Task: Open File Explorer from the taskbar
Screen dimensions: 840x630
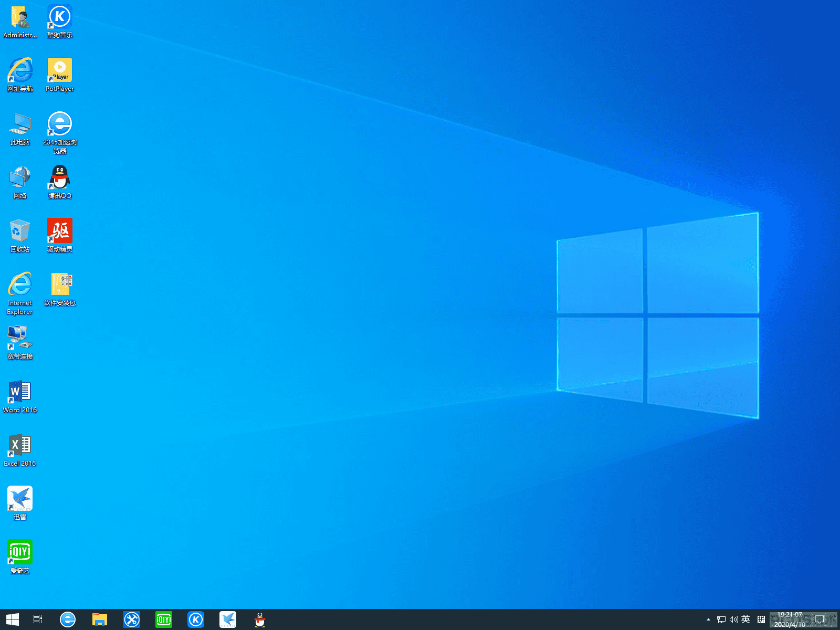Action: [100, 619]
